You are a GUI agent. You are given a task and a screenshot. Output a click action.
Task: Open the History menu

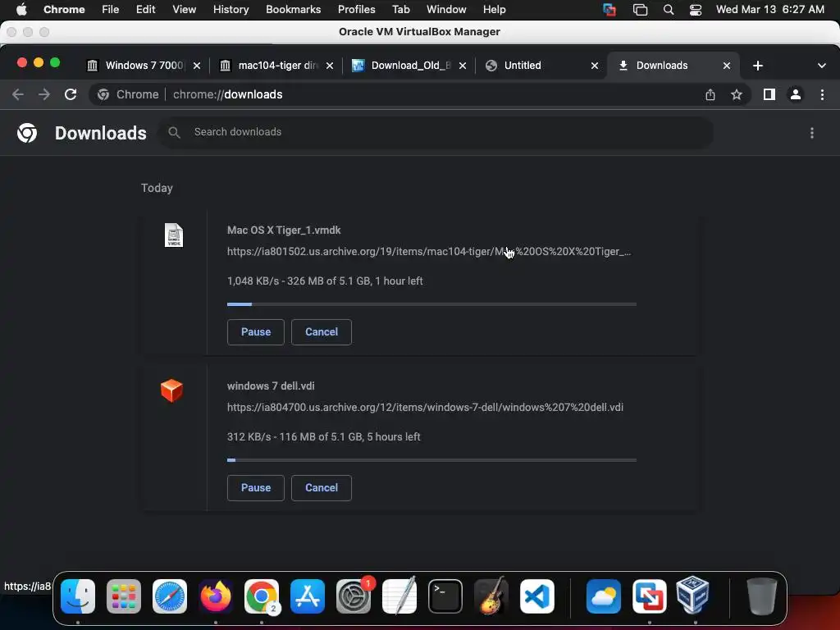pos(231,10)
